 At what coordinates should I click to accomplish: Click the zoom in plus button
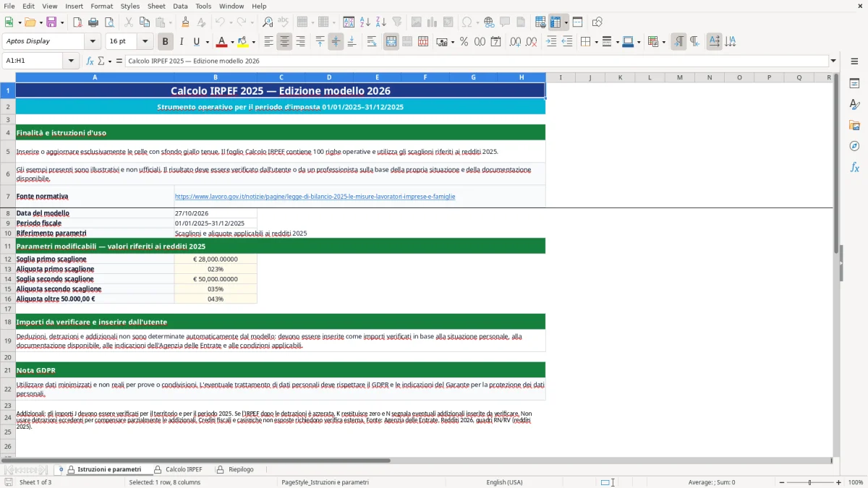pyautogui.click(x=838, y=482)
